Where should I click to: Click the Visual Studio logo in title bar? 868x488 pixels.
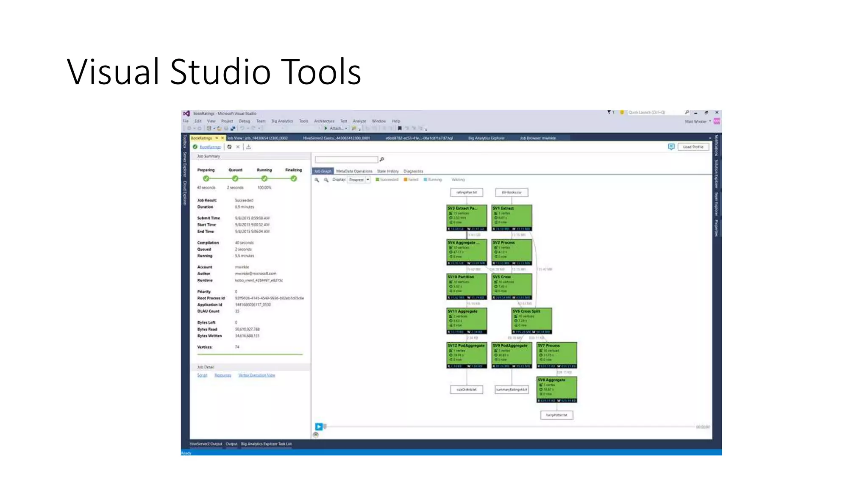point(186,114)
